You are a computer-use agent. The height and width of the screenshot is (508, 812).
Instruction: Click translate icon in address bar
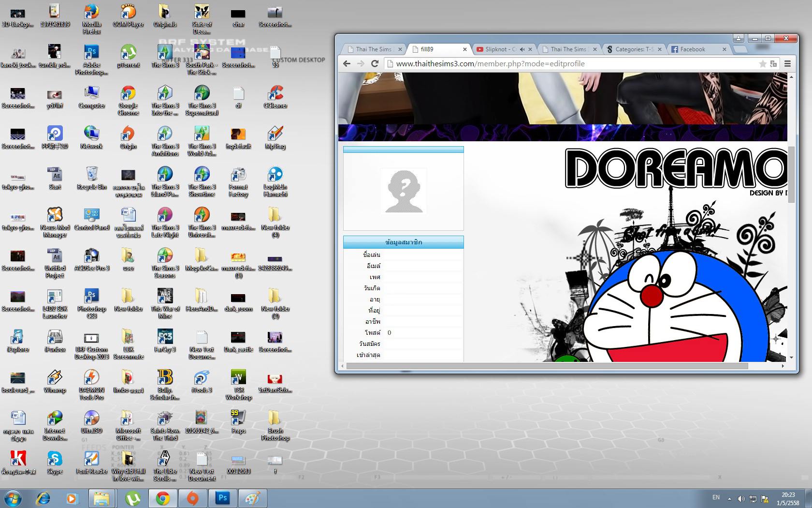tap(773, 64)
